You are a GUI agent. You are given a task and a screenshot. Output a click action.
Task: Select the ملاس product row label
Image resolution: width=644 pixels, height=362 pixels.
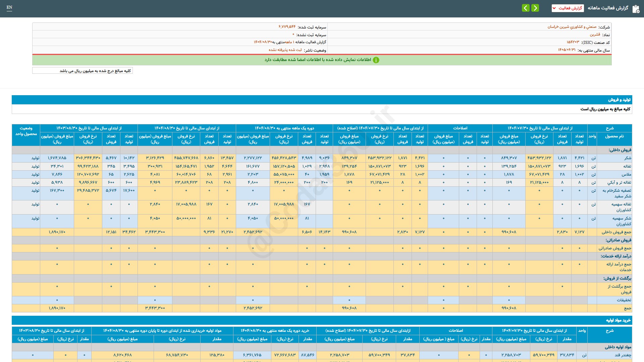pyautogui.click(x=626, y=174)
